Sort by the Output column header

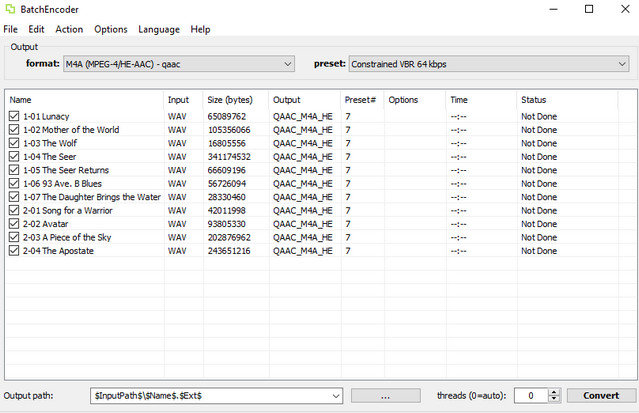(x=304, y=100)
